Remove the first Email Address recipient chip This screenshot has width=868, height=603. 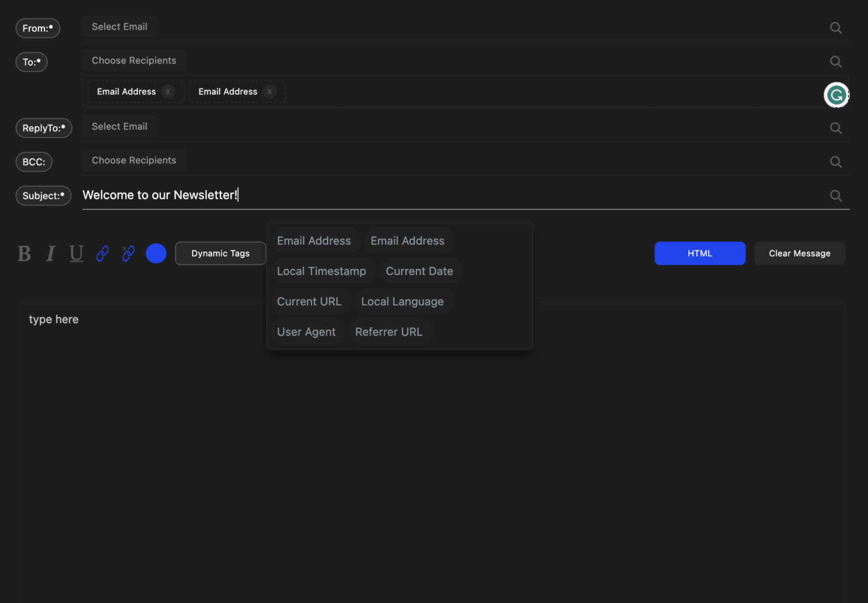pyautogui.click(x=168, y=92)
